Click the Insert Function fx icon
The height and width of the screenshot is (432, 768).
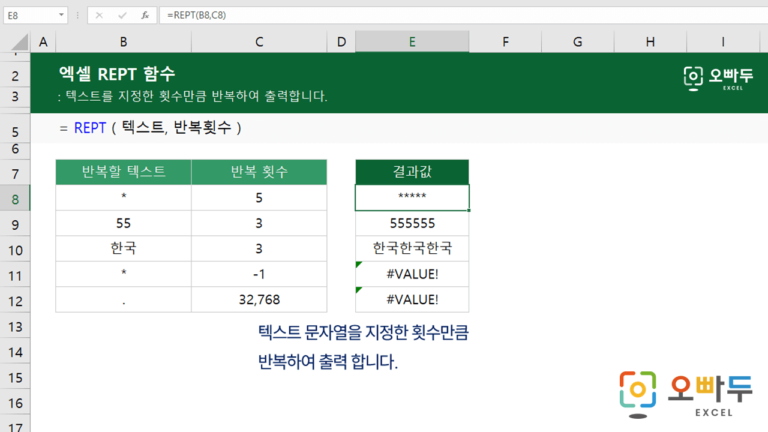pos(145,15)
